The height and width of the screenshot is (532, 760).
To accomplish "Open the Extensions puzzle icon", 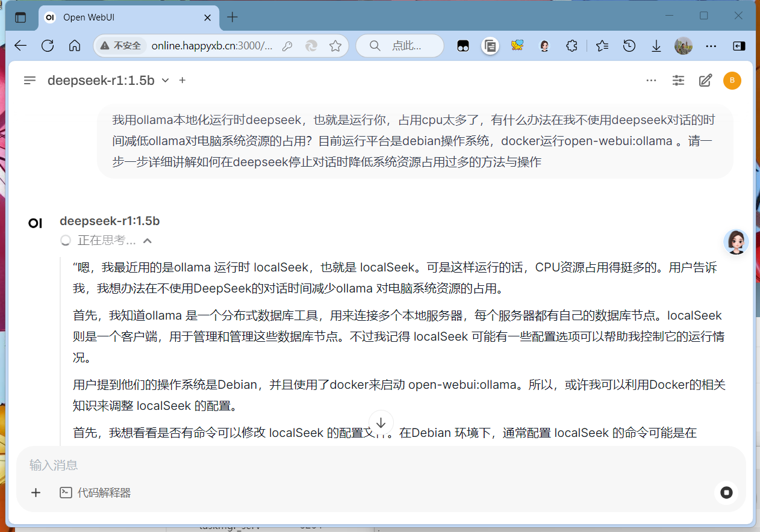I will tap(572, 46).
